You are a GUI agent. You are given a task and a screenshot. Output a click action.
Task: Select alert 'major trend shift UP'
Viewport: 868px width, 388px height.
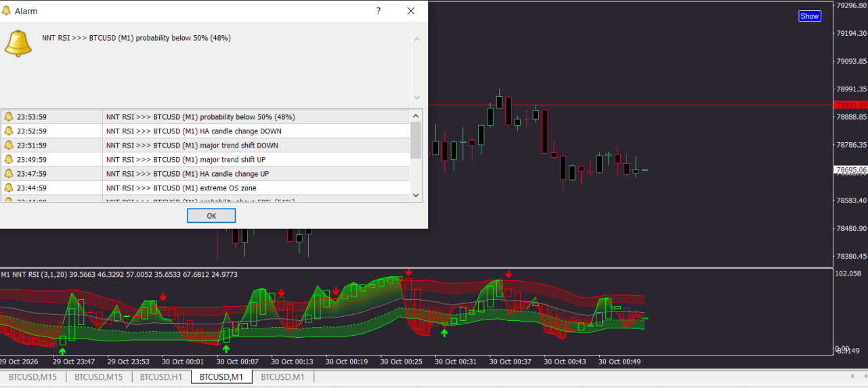click(186, 159)
